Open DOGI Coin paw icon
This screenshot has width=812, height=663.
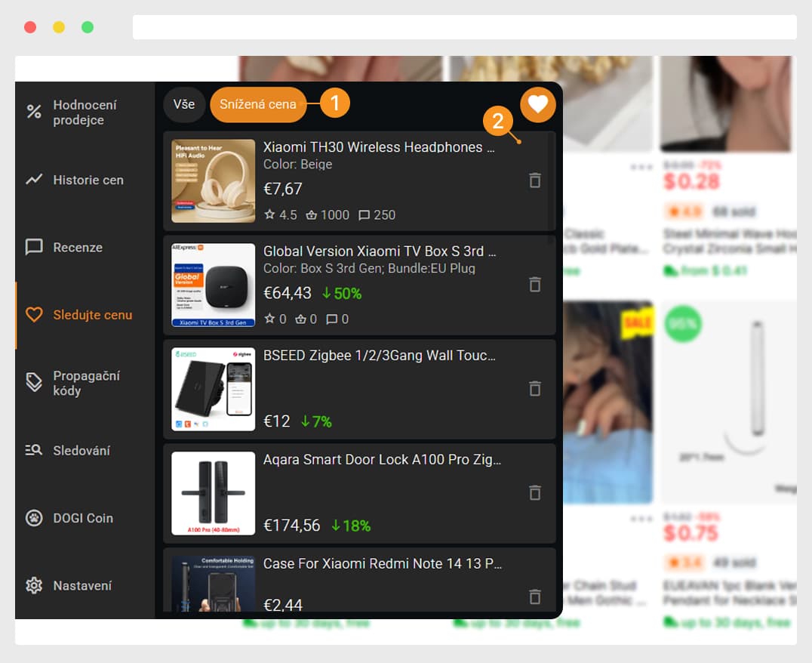click(34, 517)
